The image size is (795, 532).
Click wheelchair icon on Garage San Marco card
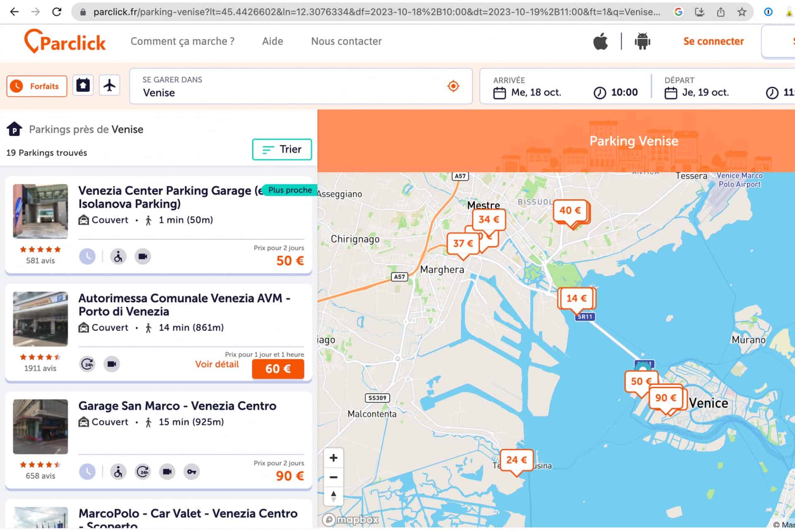coord(118,472)
